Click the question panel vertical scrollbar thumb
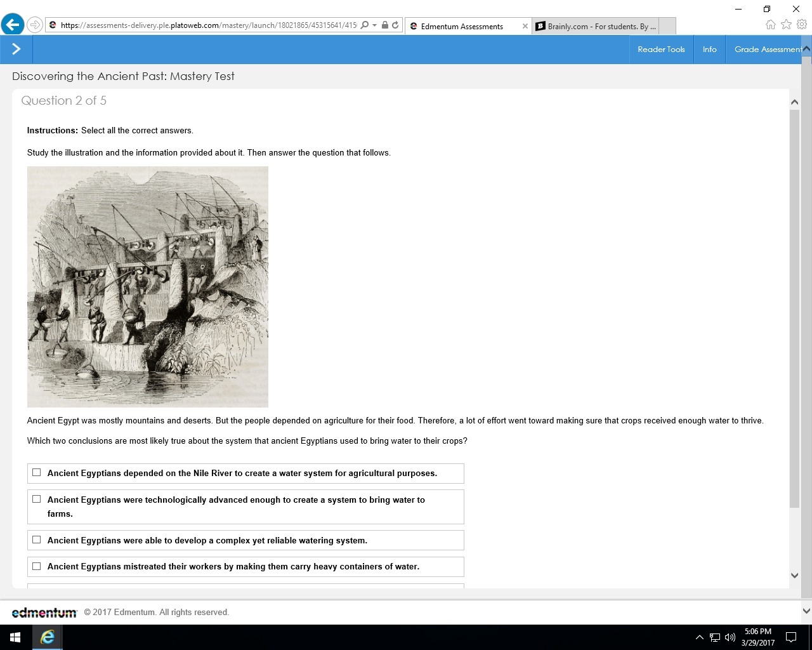The width and height of the screenshot is (812, 650). (x=794, y=308)
